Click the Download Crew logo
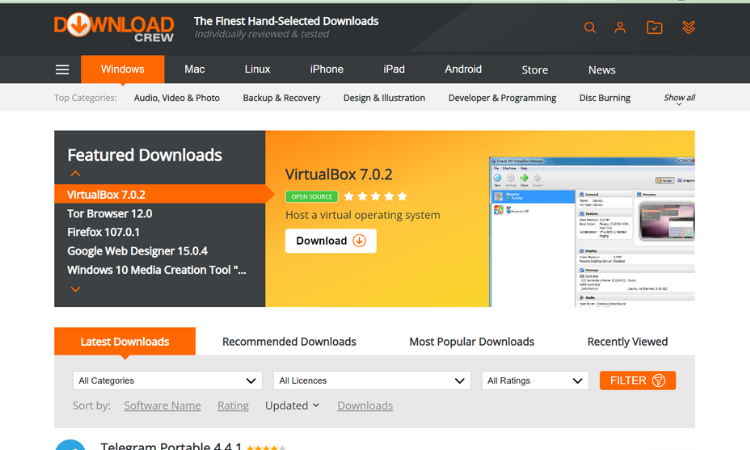 (x=114, y=27)
